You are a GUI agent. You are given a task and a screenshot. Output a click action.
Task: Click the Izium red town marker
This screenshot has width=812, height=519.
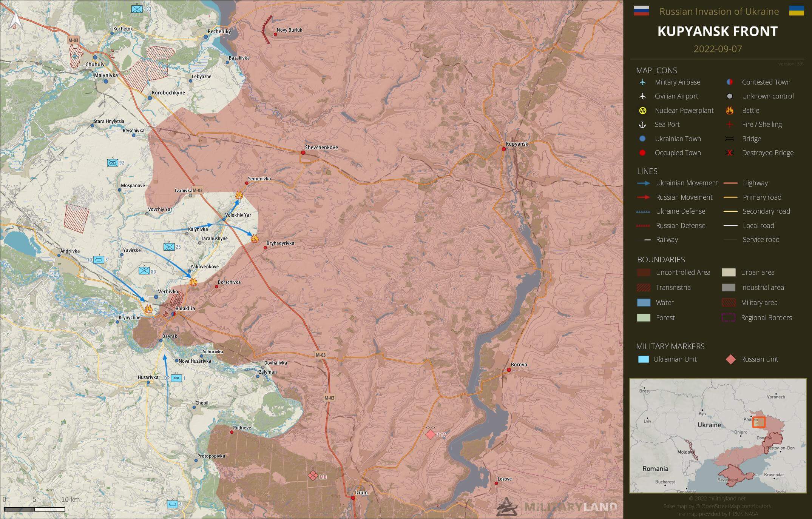353,498
